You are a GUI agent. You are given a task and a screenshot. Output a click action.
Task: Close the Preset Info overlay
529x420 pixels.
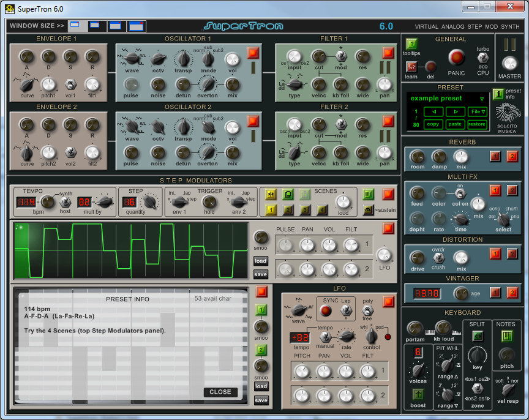point(220,392)
